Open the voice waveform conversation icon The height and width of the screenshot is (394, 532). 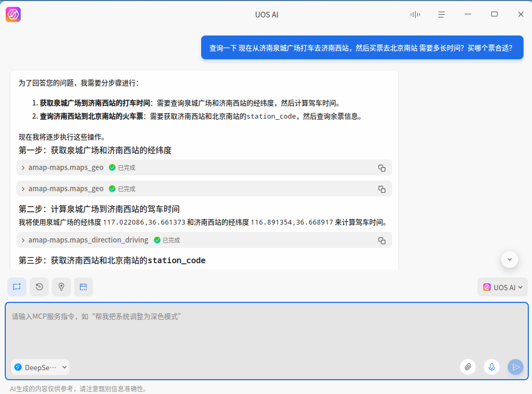pyautogui.click(x=415, y=14)
